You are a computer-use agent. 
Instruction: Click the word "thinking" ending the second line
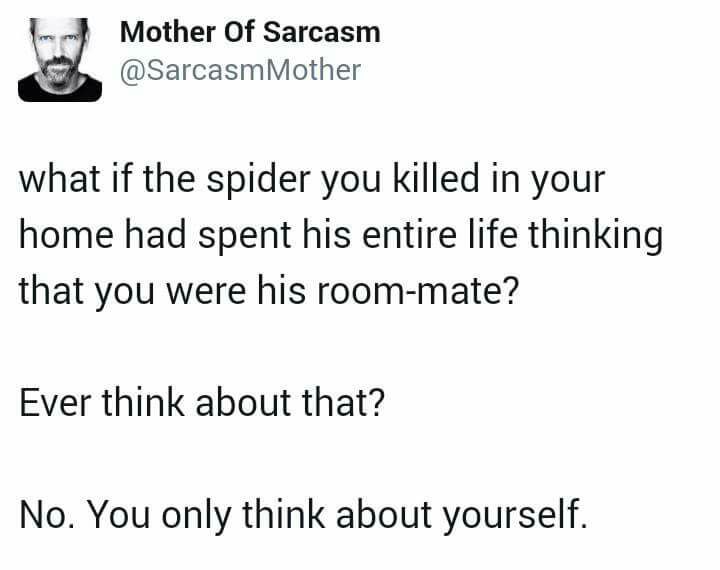(x=596, y=236)
